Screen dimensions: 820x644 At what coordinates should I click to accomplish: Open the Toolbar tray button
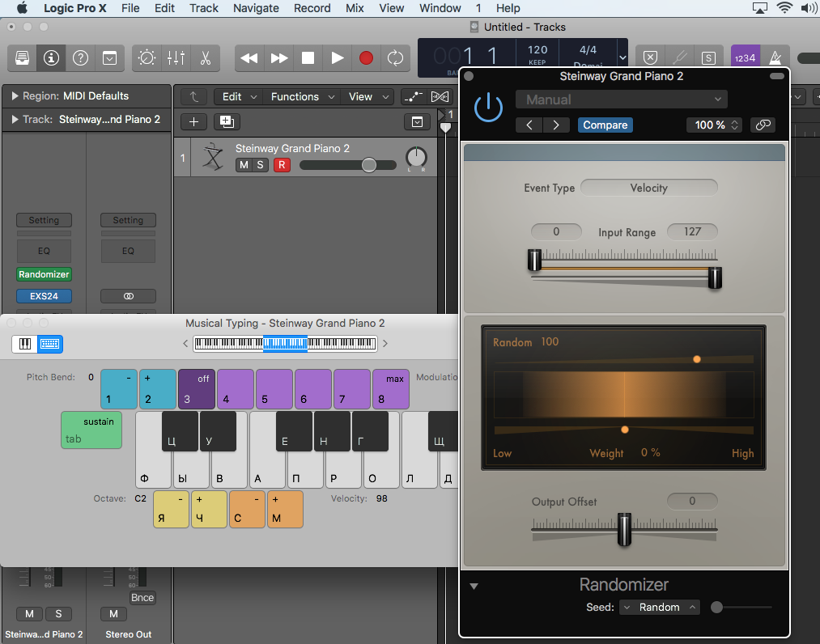[x=110, y=57]
